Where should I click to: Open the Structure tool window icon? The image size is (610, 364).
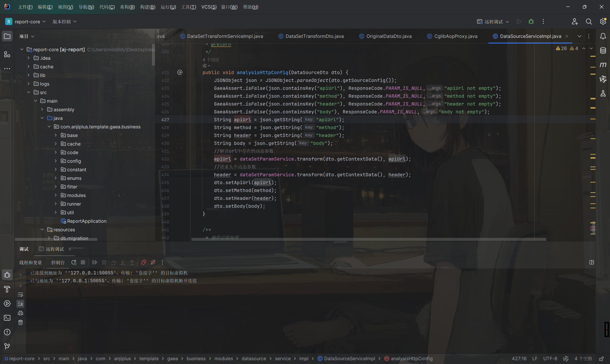(x=7, y=54)
